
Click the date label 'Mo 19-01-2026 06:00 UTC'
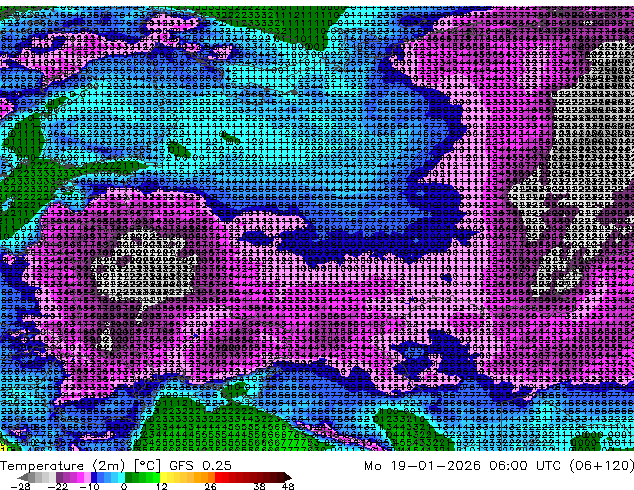click(463, 466)
